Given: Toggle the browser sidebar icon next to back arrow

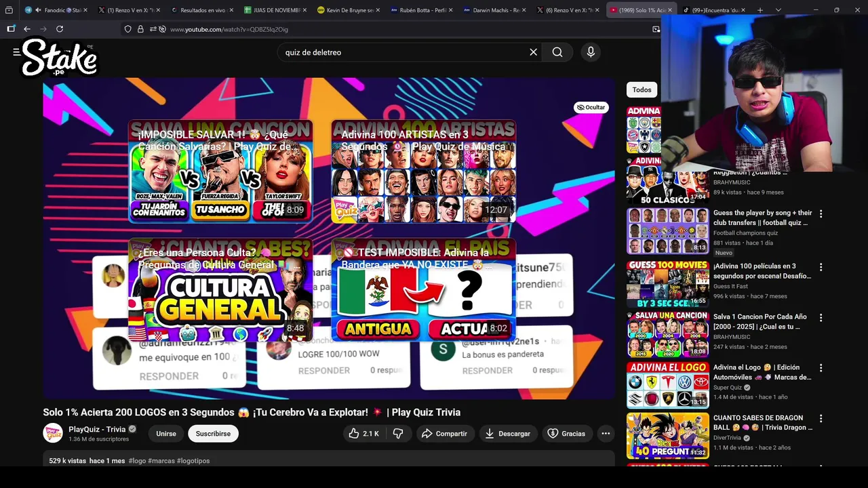Looking at the screenshot, I should [x=11, y=29].
